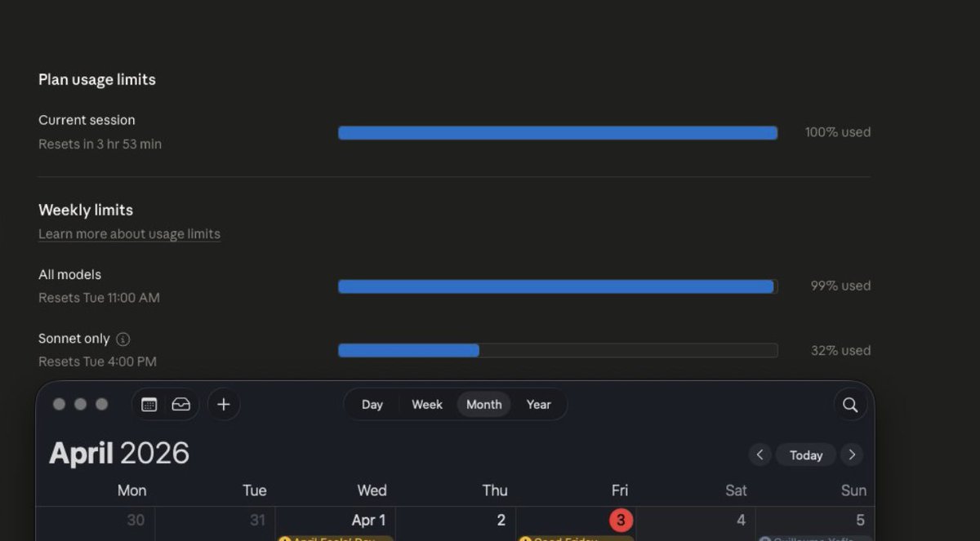Select Monday 30 date cell

[x=136, y=521]
